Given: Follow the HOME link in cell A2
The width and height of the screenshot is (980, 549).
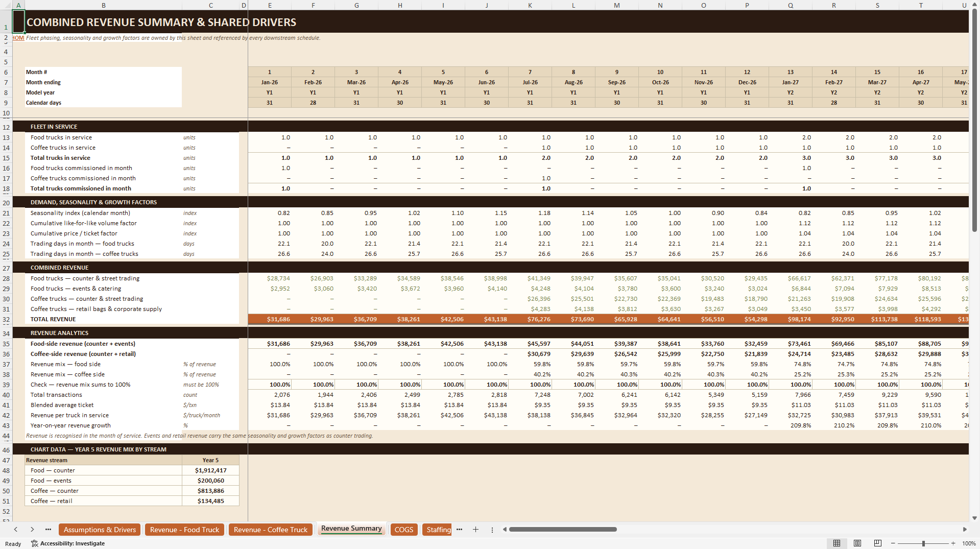Looking at the screenshot, I should tap(18, 38).
